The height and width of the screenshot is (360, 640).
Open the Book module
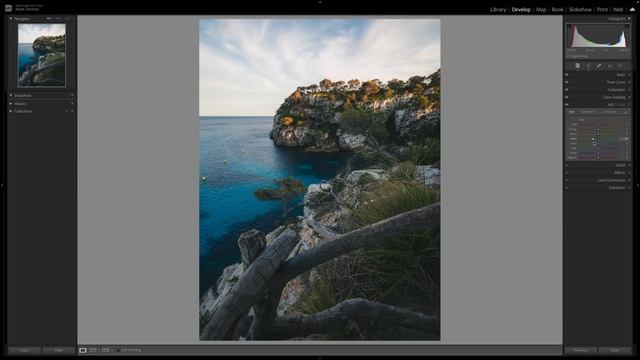(x=557, y=9)
